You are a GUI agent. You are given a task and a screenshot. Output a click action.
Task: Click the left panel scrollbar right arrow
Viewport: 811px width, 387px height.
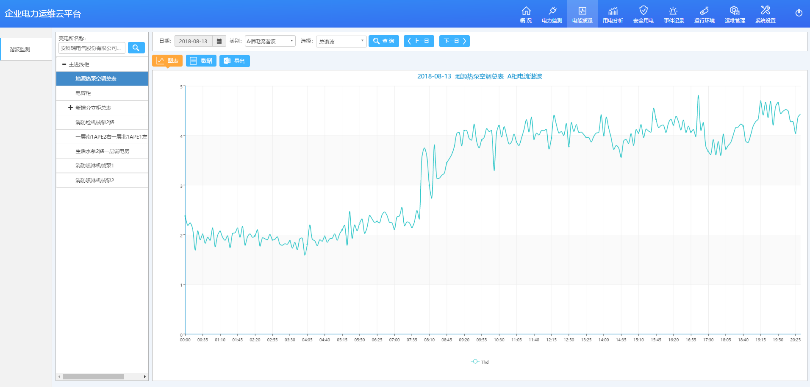coord(145,376)
